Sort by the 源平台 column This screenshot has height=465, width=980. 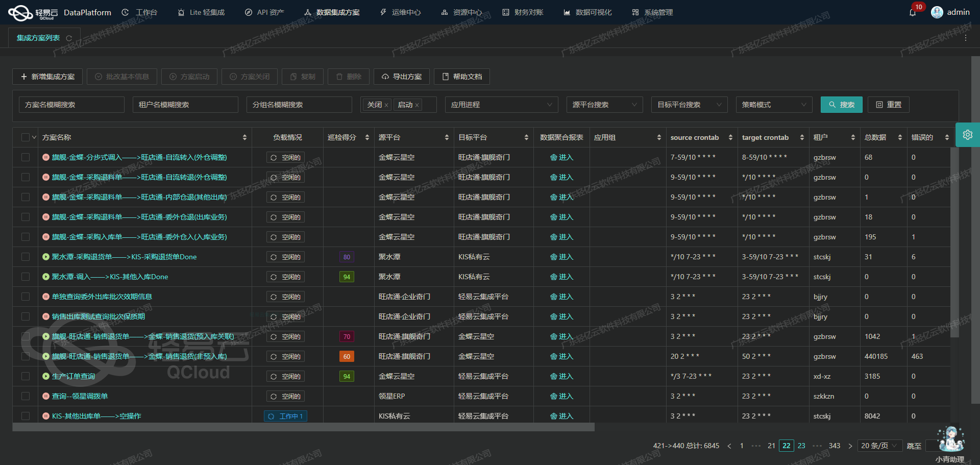(x=447, y=137)
